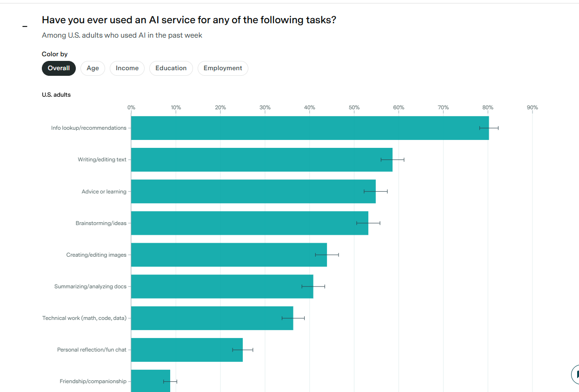
Task: Click the chart title about AI service tasks
Action: (x=189, y=20)
